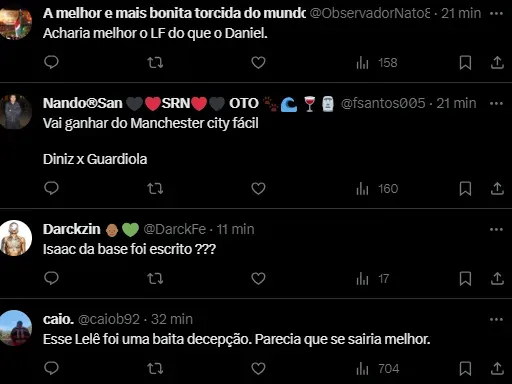
Task: Open @fsantos005 profile handle link
Action: point(383,103)
